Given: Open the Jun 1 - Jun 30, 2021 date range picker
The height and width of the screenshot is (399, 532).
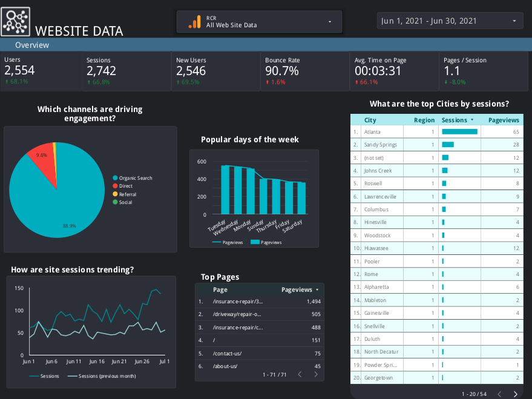Looking at the screenshot, I should coord(450,21).
